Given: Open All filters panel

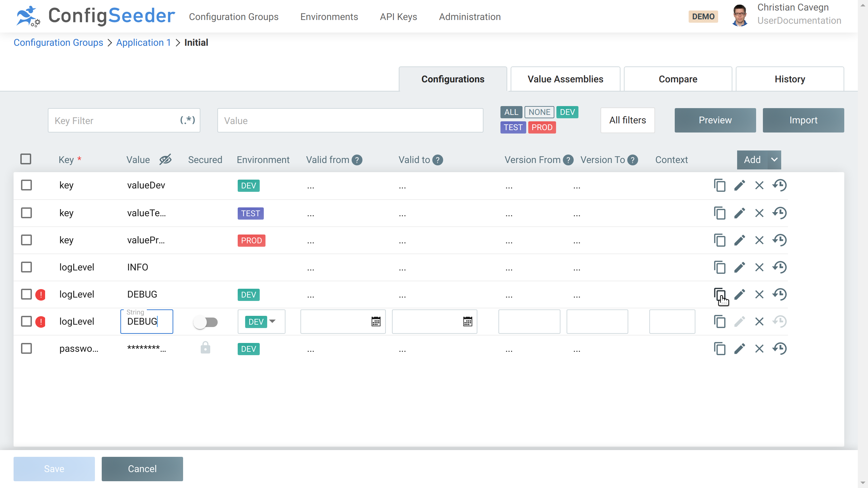Looking at the screenshot, I should click(x=627, y=120).
